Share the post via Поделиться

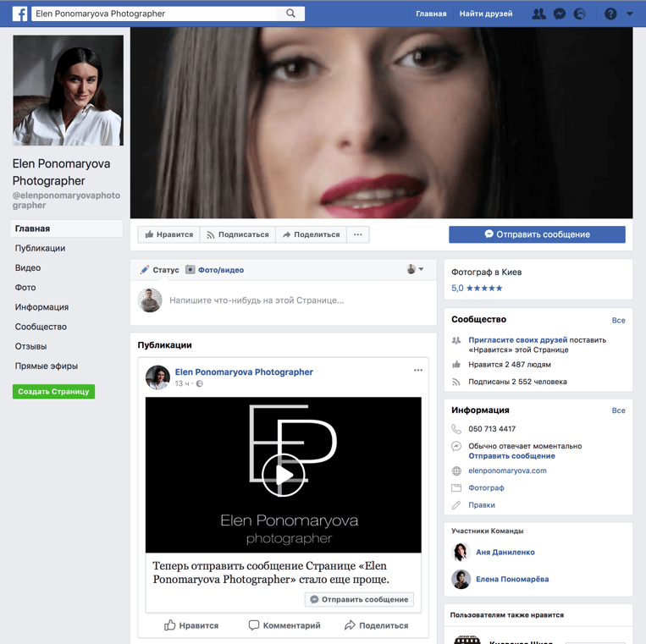(377, 625)
